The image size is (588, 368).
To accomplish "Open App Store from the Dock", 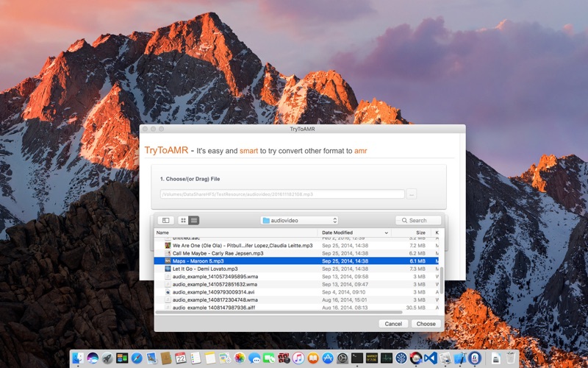I will click(328, 358).
